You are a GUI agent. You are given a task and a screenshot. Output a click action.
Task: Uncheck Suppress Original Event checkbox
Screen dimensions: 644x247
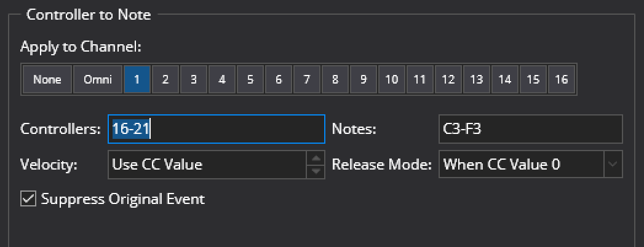pos(28,199)
